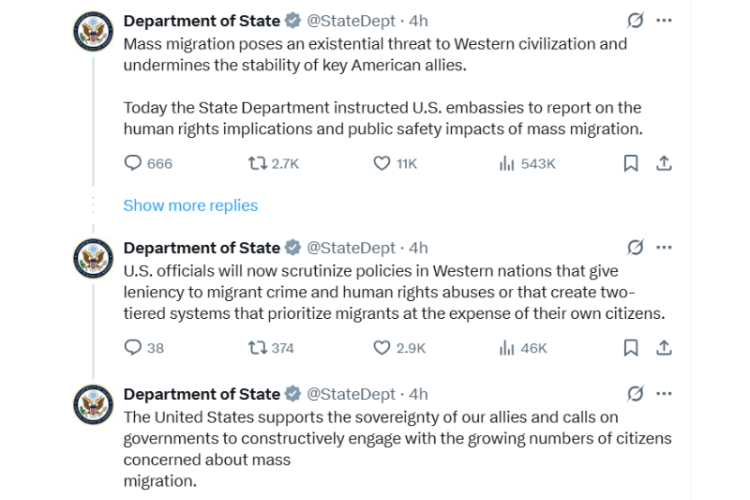Viewport: 750px width, 500px height.
Task: View analytics of tweet with 543K views
Action: coord(506,164)
